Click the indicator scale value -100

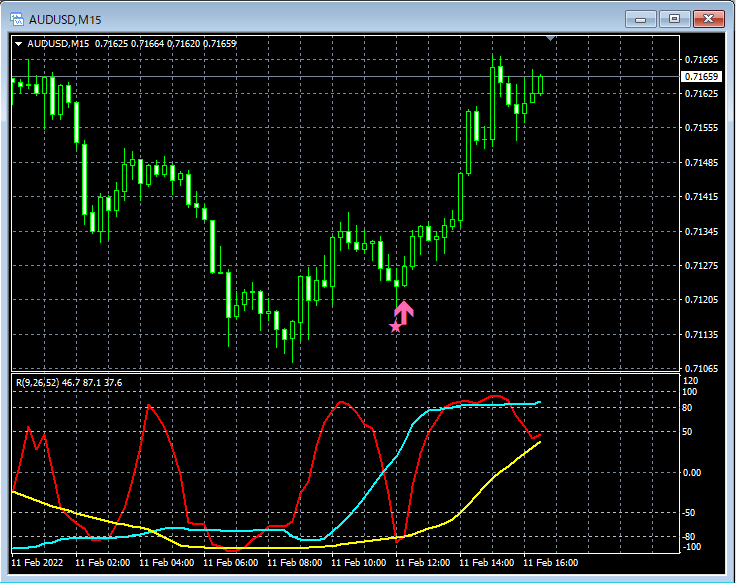tap(691, 547)
